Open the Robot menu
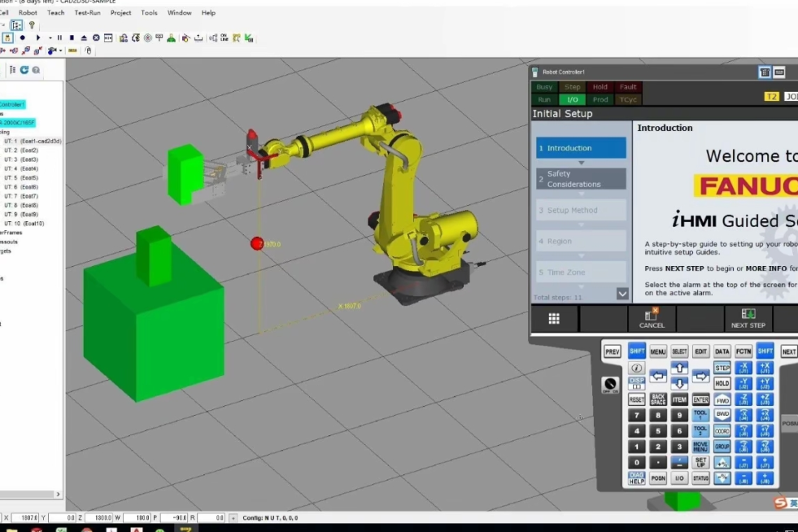798x532 pixels. 28,13
